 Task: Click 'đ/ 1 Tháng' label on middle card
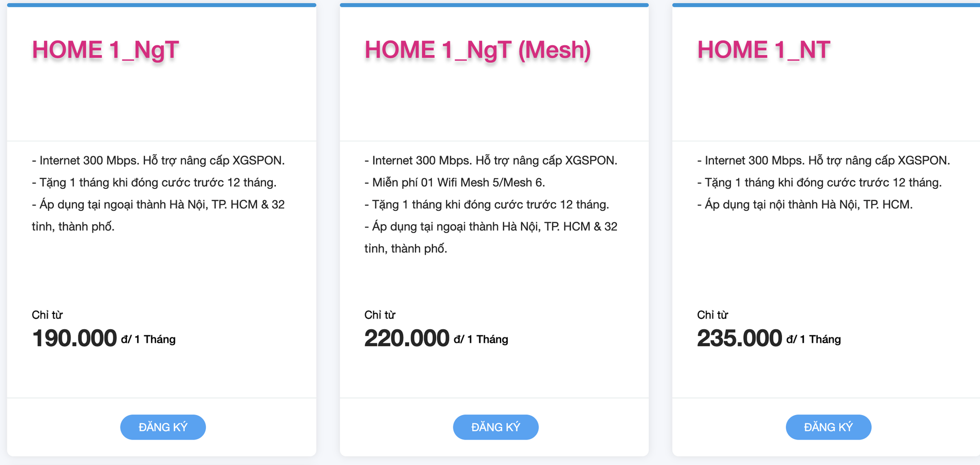click(x=481, y=339)
